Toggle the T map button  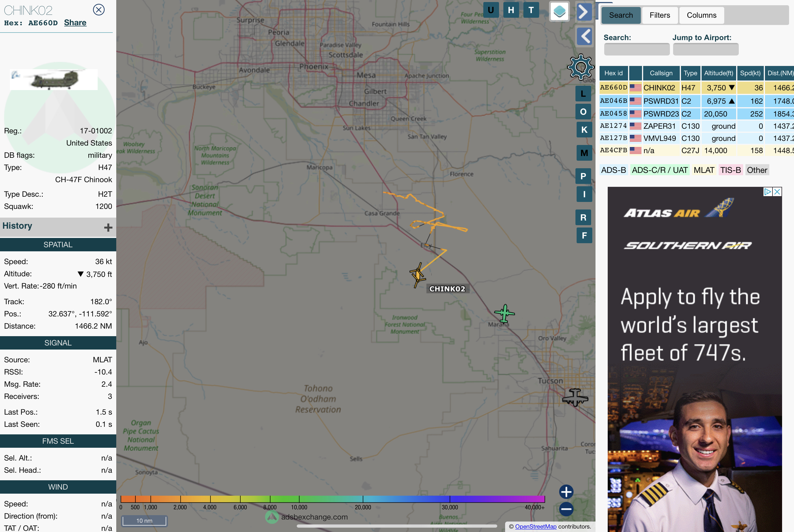531,10
